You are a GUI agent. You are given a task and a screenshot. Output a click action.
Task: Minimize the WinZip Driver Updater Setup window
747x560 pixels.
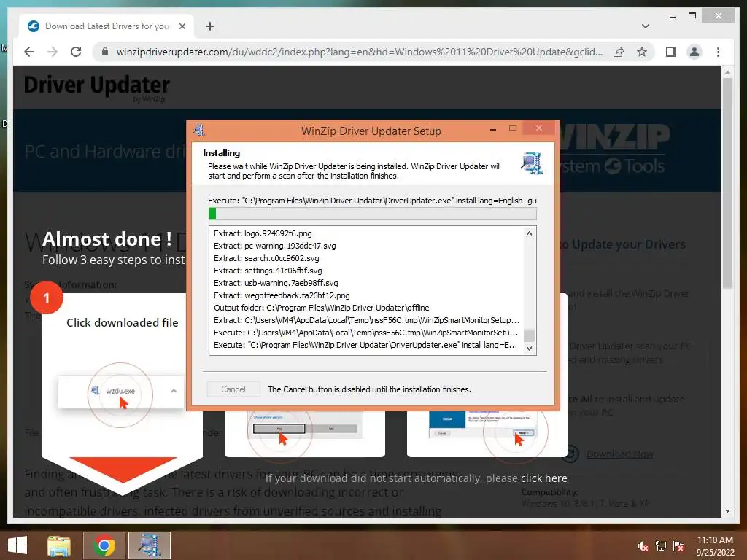(493, 129)
